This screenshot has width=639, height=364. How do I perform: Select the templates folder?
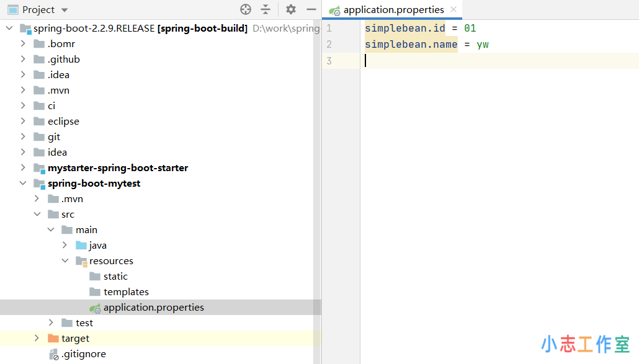pos(126,292)
